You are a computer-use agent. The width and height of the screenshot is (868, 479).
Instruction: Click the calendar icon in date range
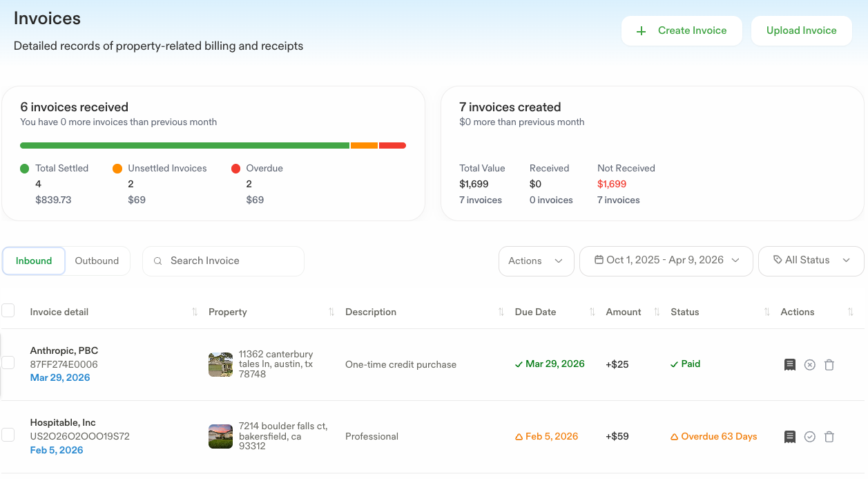[599, 261]
